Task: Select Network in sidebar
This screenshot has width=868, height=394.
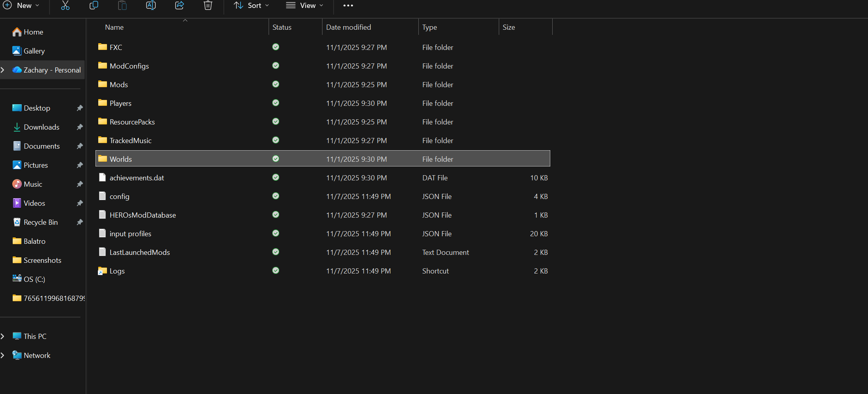Action: click(x=37, y=356)
